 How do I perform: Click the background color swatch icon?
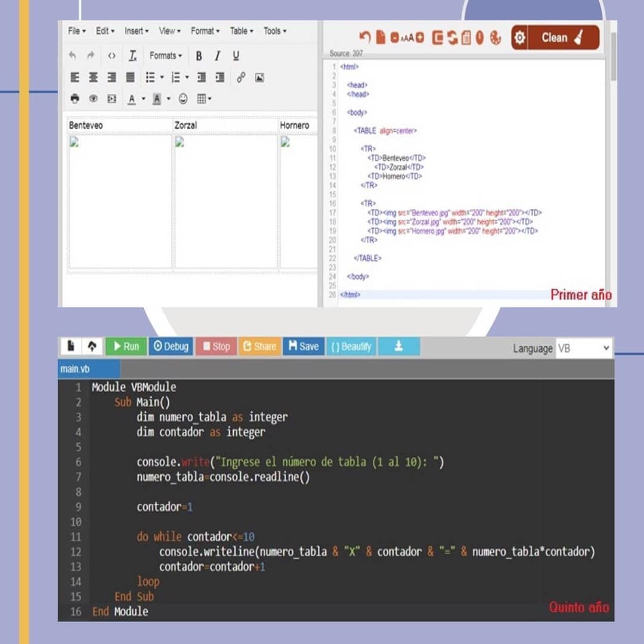157,99
